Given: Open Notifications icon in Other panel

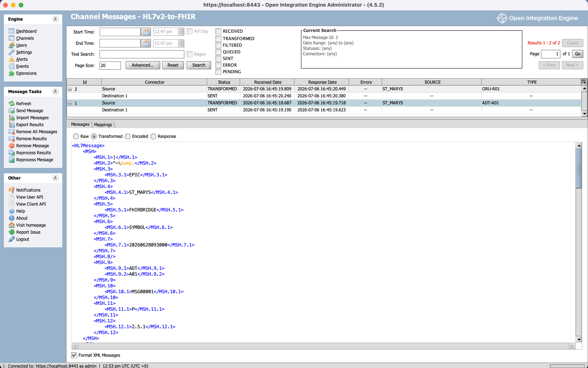Looking at the screenshot, I should [11, 190].
